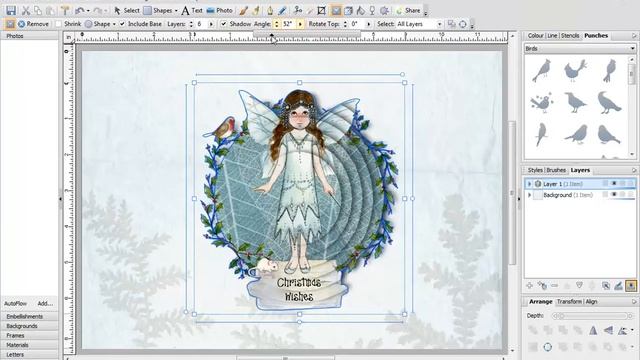Open the Backgrounds panel
The image size is (640, 360).
tap(29, 326)
